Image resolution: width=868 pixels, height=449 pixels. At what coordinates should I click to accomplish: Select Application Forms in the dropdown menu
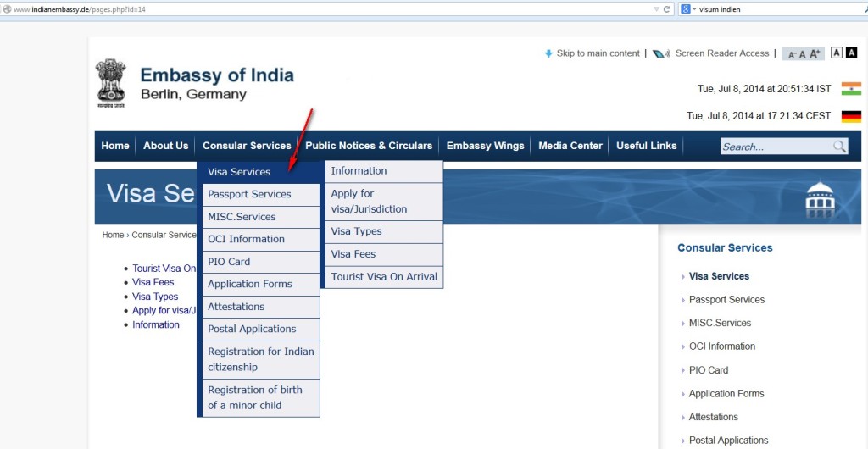(x=261, y=284)
